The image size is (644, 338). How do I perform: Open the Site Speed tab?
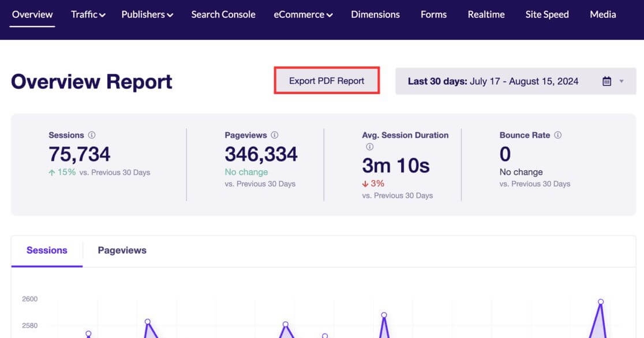[547, 14]
